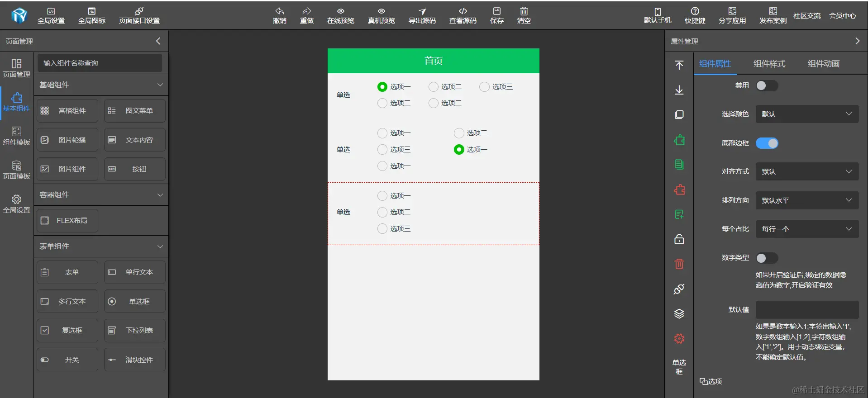Viewport: 868px width, 398px height.
Task: Open the 排列方向 dropdown
Action: pos(807,200)
